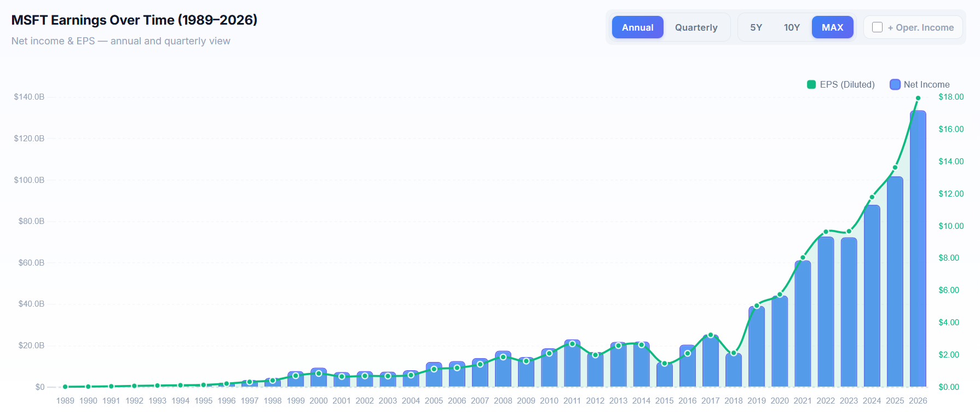Click the "$6.00" right axis label
Screen dimensions: 980x420
click(x=949, y=290)
